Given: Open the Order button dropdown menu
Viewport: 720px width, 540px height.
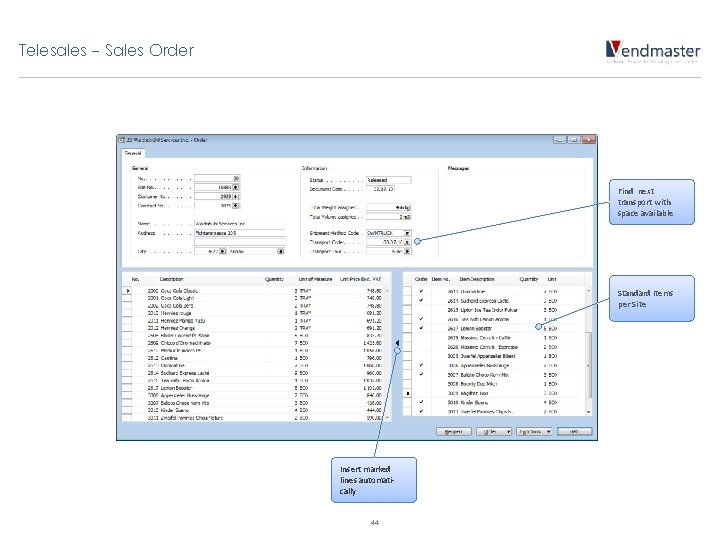Looking at the screenshot, I should point(508,432).
